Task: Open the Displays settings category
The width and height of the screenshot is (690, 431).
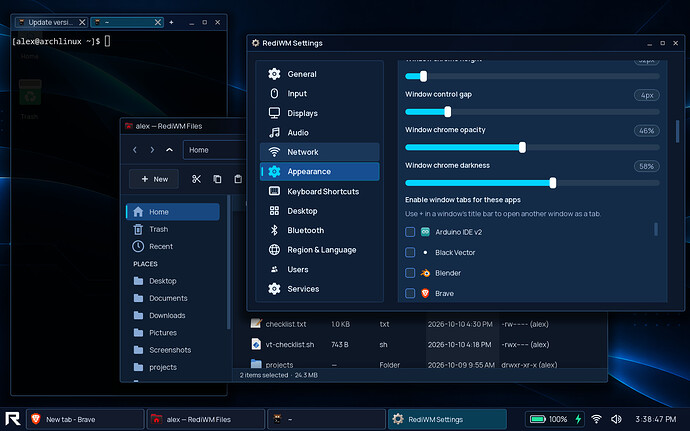Action: [319, 113]
